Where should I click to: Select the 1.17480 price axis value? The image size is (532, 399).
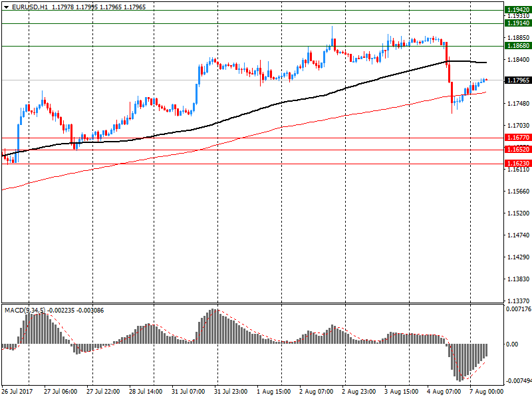(x=518, y=104)
